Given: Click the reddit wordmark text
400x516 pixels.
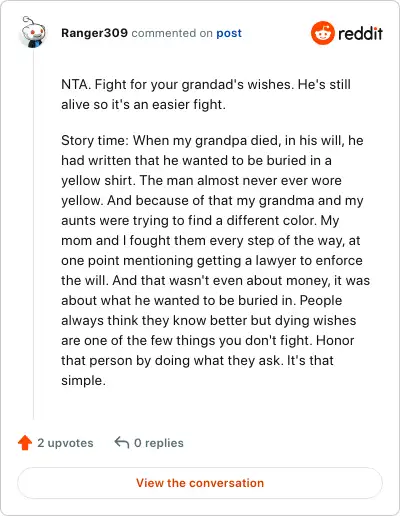Looking at the screenshot, I should click(x=360, y=34).
